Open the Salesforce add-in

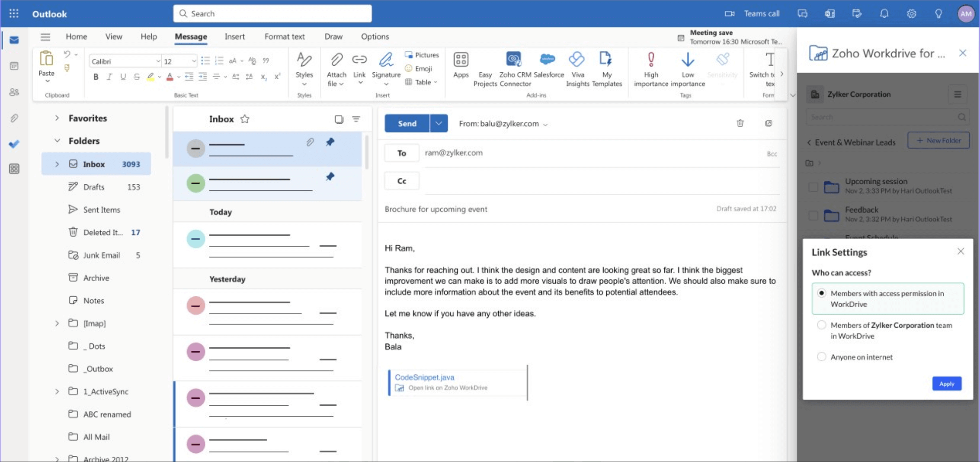[x=548, y=60]
